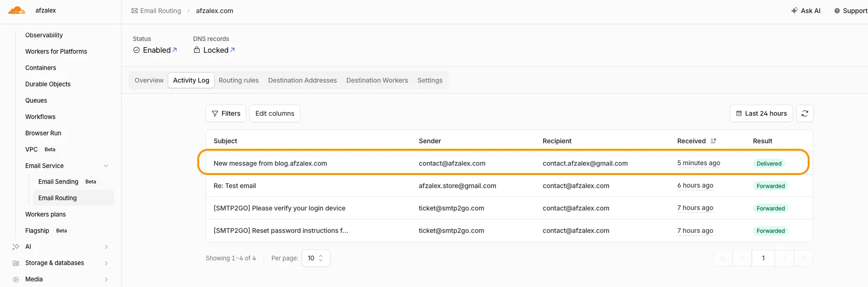Click the Support help icon
This screenshot has width=868, height=287.
coord(837,11)
